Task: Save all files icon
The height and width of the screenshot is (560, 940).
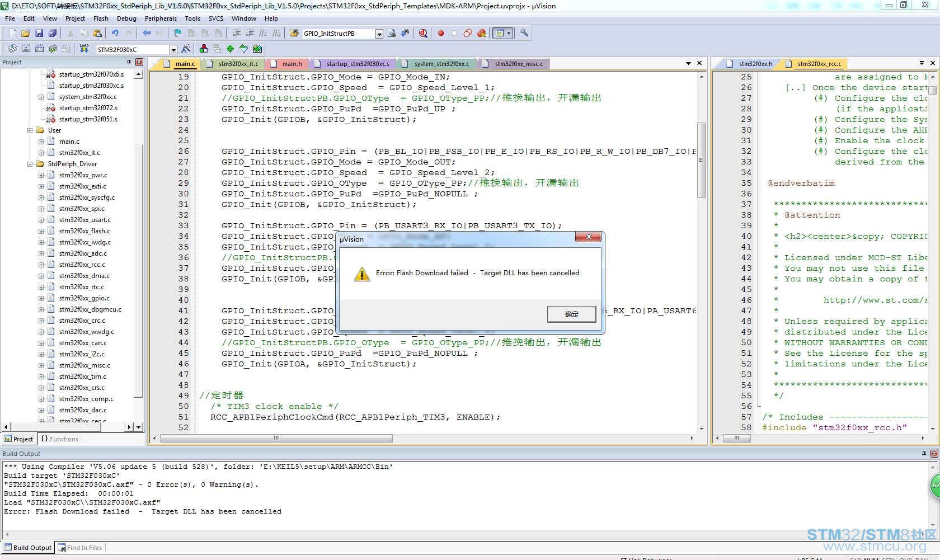Action: click(x=53, y=34)
